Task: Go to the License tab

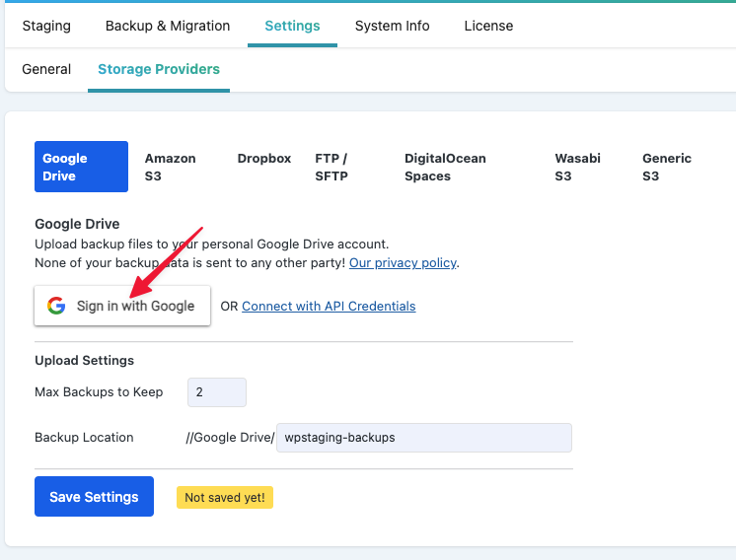Action: coord(488,26)
